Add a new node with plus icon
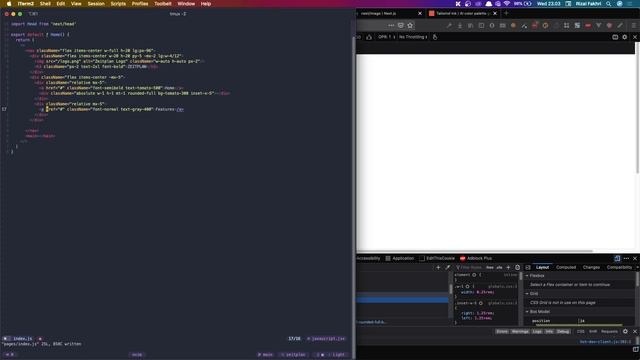 coord(438,267)
